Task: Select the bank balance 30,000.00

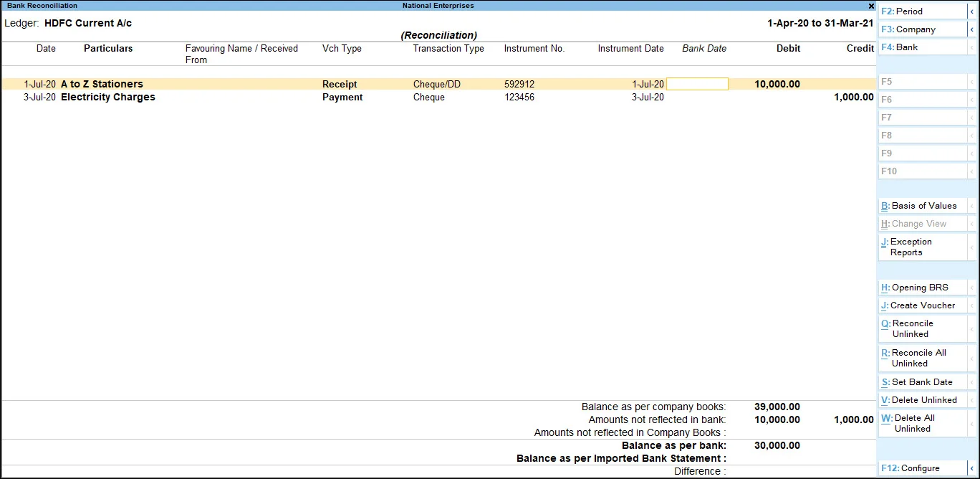Action: pos(777,445)
